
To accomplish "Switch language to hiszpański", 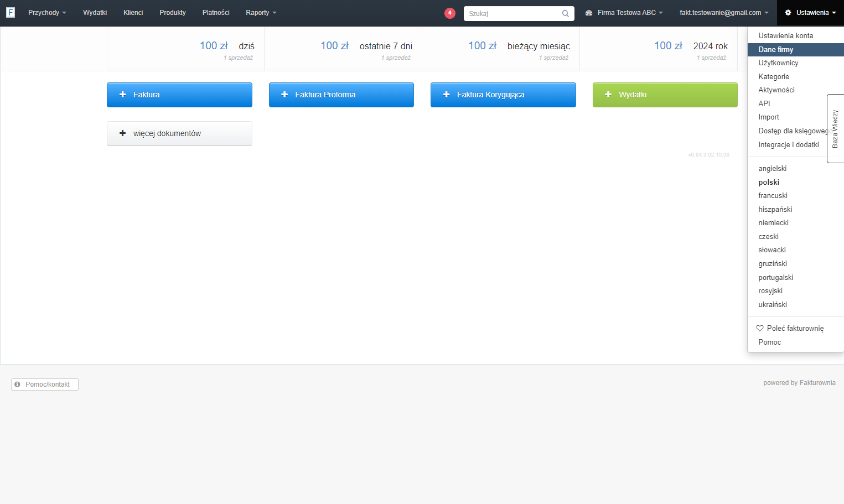I will pos(795,209).
